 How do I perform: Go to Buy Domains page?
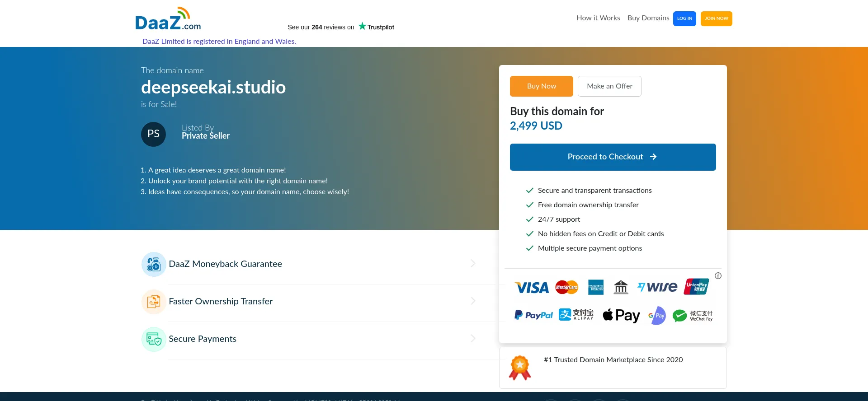[648, 18]
